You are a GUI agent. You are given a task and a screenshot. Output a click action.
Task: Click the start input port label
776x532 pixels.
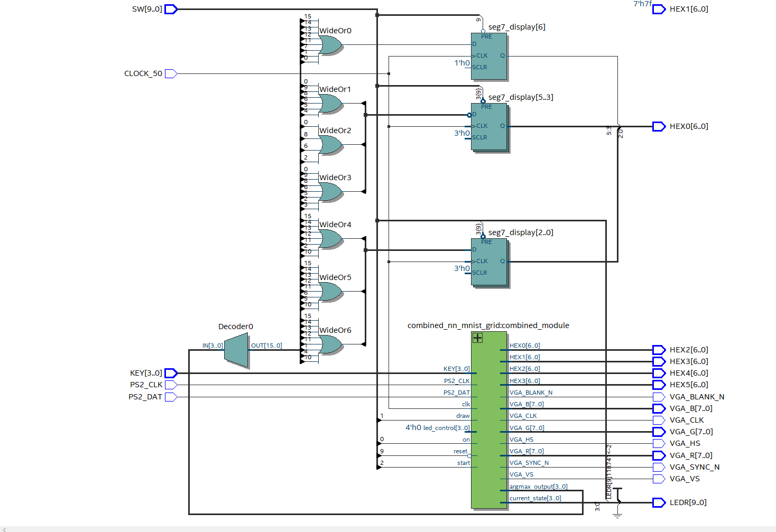[x=464, y=463]
